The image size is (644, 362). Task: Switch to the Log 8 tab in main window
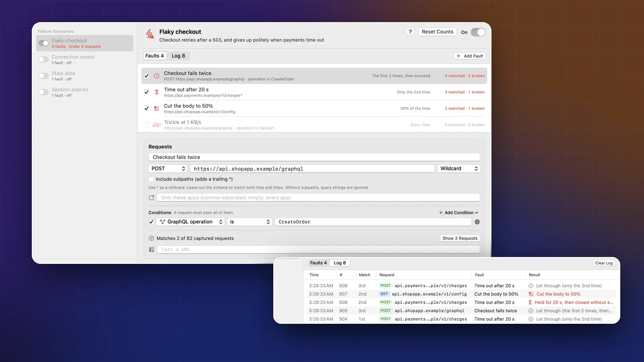pos(178,56)
